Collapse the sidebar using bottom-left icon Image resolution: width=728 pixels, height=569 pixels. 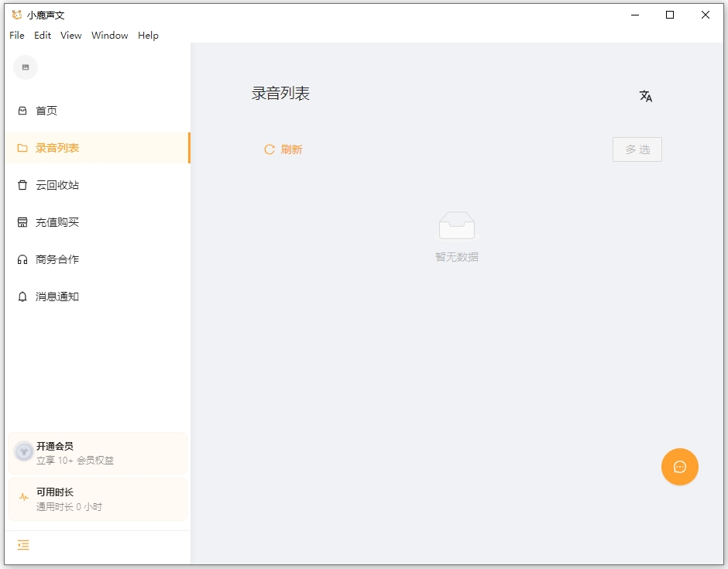coord(22,545)
